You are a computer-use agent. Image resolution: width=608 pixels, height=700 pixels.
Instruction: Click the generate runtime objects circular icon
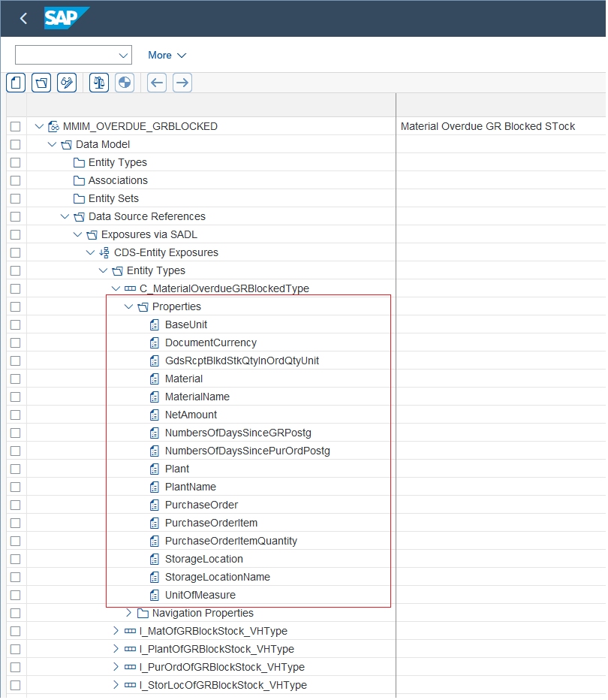coord(125,83)
